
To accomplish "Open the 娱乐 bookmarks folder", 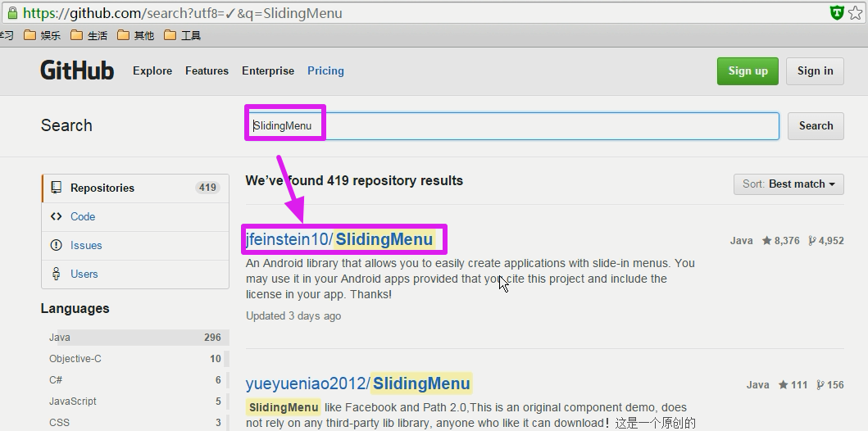I will pyautogui.click(x=43, y=35).
